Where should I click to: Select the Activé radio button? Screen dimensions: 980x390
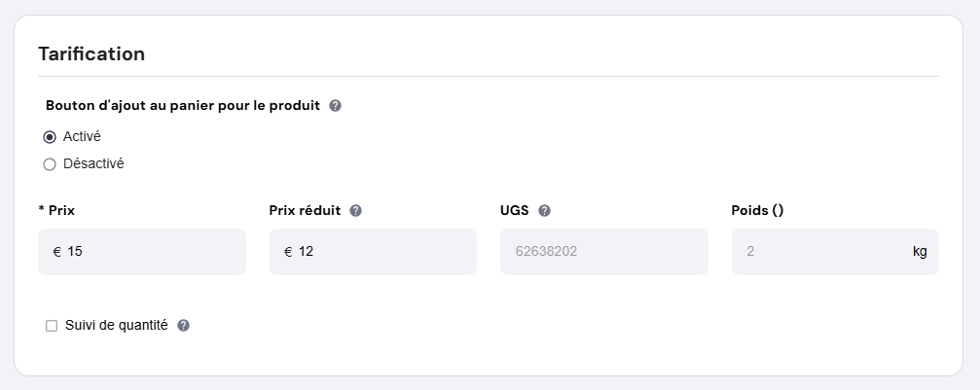tap(50, 137)
